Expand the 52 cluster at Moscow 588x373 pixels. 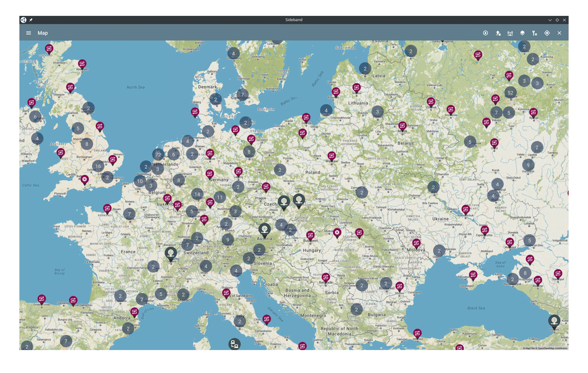click(x=510, y=93)
